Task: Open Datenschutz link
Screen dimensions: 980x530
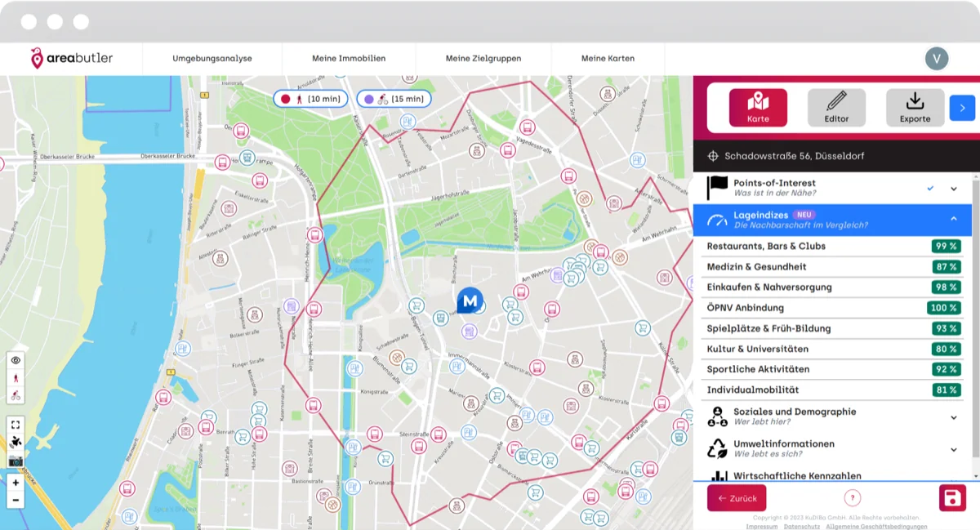Action: point(802,526)
